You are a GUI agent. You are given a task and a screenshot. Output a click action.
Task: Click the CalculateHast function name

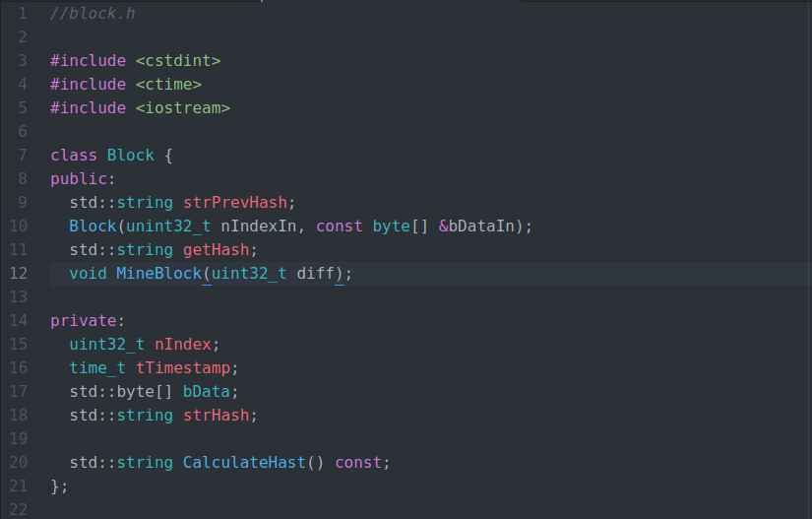tap(244, 462)
